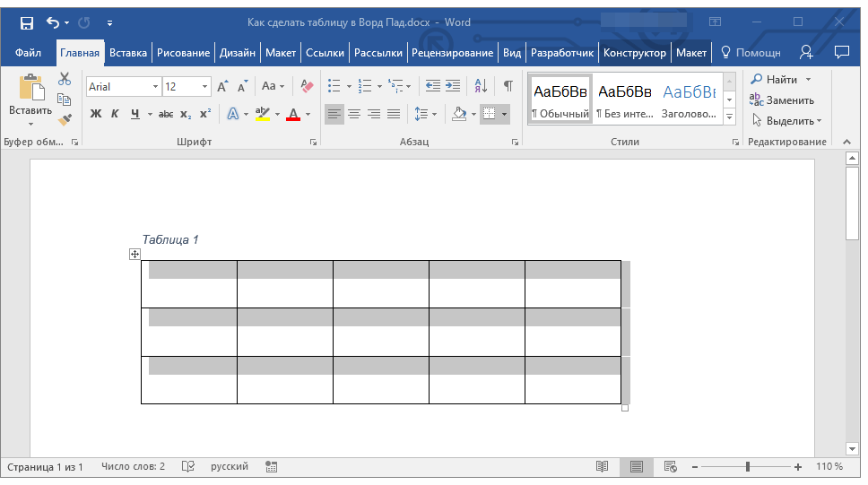Viewport: 868px width, 485px height.
Task: Open the Файл tab
Action: (28, 53)
